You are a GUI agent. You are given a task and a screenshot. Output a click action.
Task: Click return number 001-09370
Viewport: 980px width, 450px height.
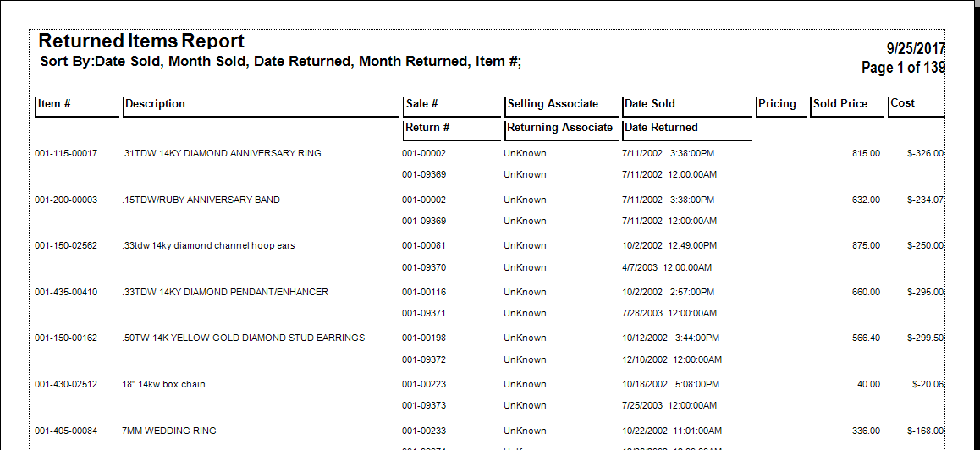tap(424, 267)
